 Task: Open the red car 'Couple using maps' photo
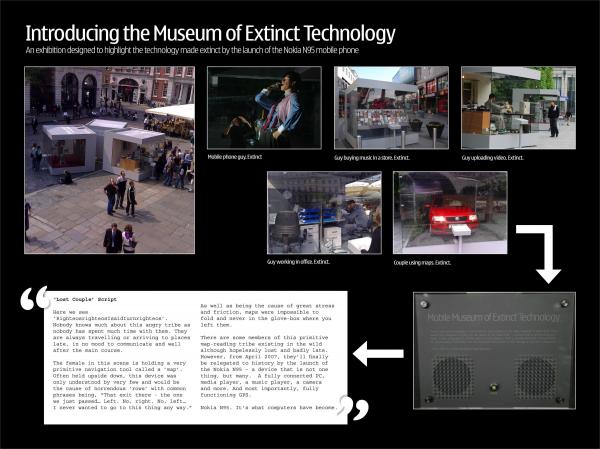(450, 213)
